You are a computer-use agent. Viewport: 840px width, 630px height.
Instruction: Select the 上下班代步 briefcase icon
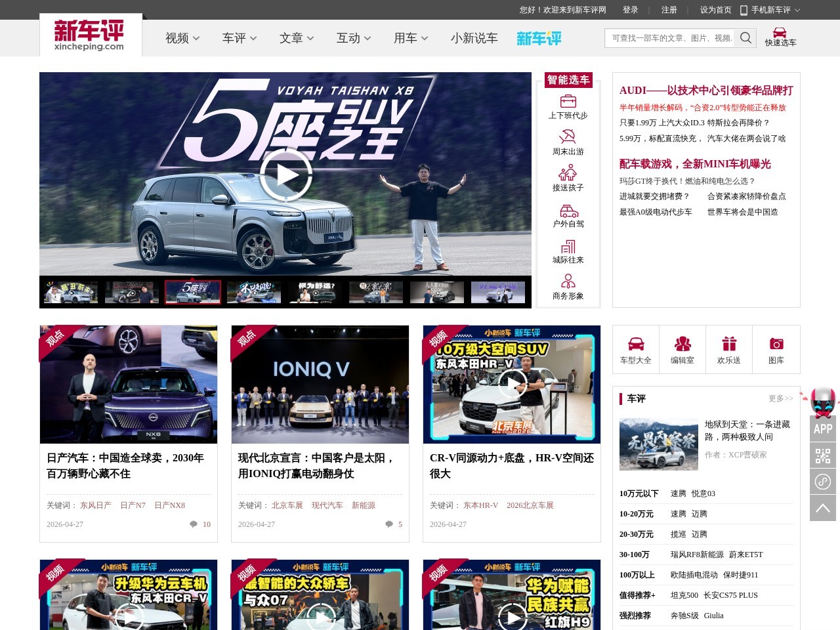[568, 101]
